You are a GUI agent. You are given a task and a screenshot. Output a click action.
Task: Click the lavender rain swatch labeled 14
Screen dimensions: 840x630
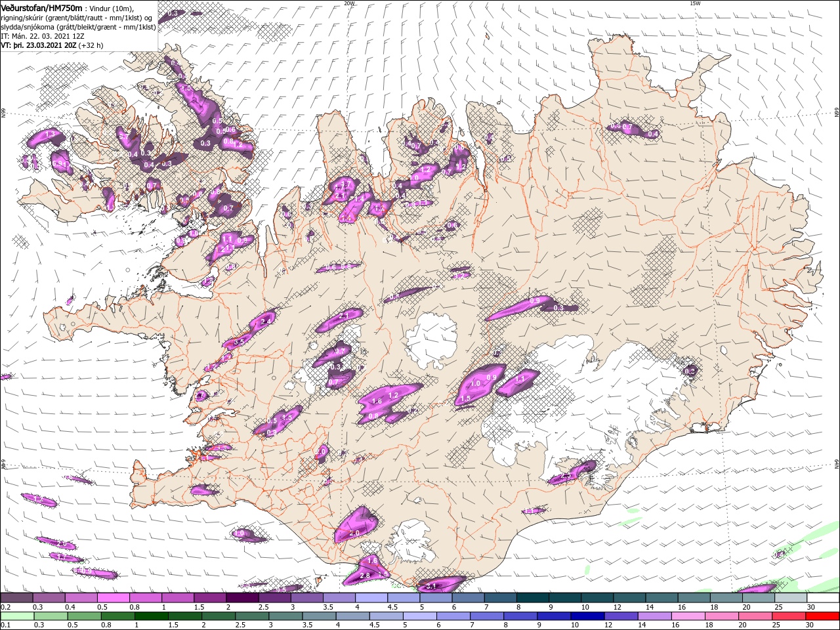(654, 616)
